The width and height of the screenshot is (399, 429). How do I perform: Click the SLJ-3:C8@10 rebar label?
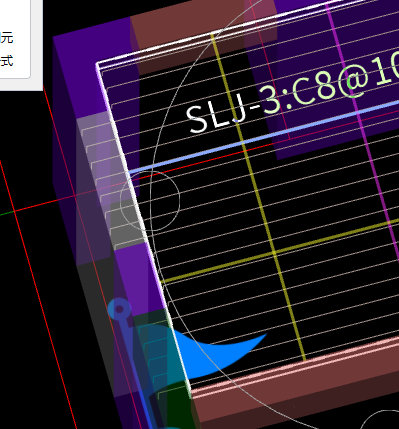[293, 93]
